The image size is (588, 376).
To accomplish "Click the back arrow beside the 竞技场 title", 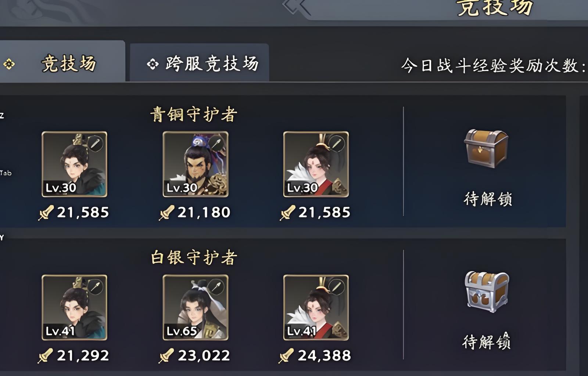I will click(295, 6).
